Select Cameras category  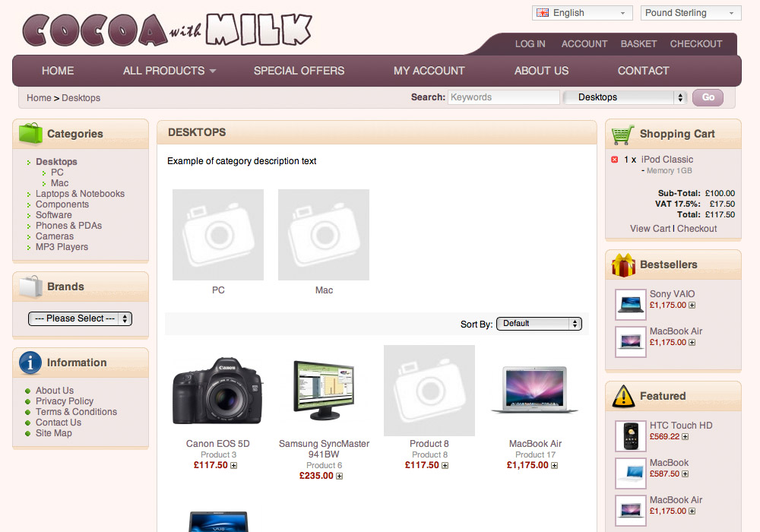pos(55,236)
